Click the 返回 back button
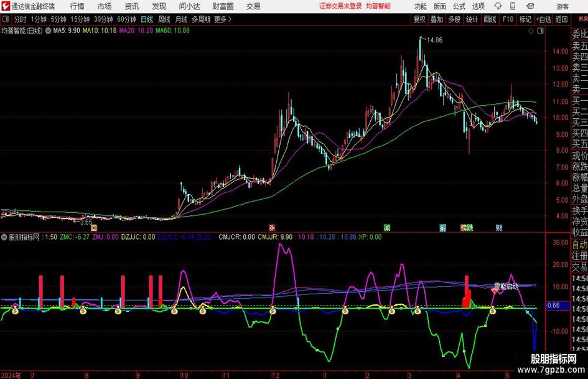588x379 pixels. coord(561,19)
